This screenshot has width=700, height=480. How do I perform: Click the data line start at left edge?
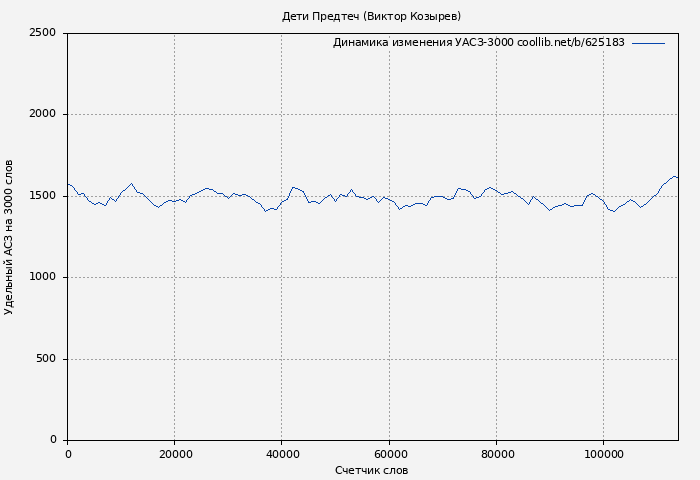(x=68, y=184)
